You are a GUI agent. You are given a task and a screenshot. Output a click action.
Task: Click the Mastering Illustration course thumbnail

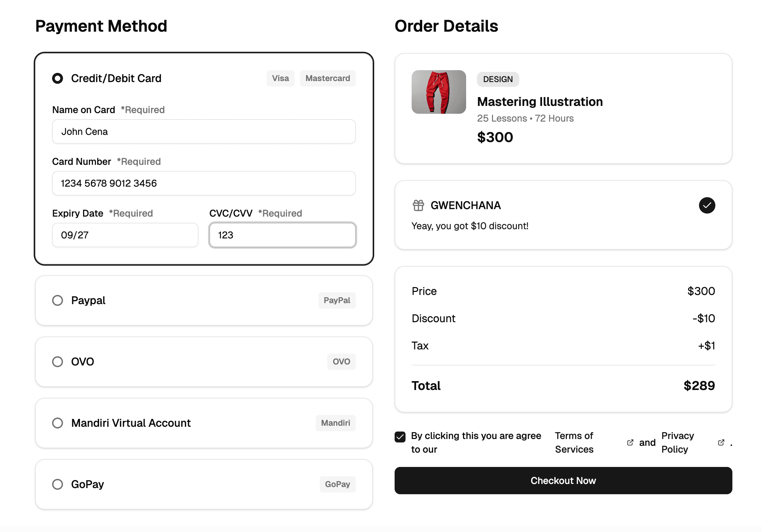click(x=439, y=92)
